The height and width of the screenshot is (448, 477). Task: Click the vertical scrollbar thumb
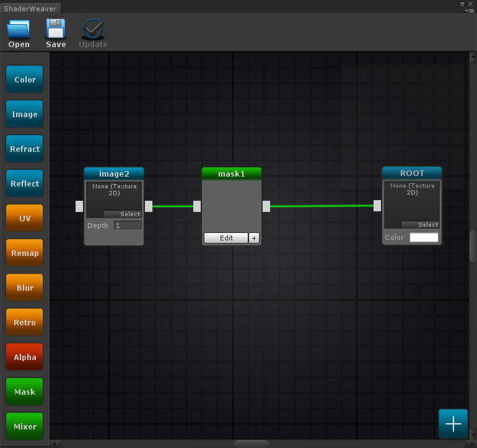coord(473,246)
